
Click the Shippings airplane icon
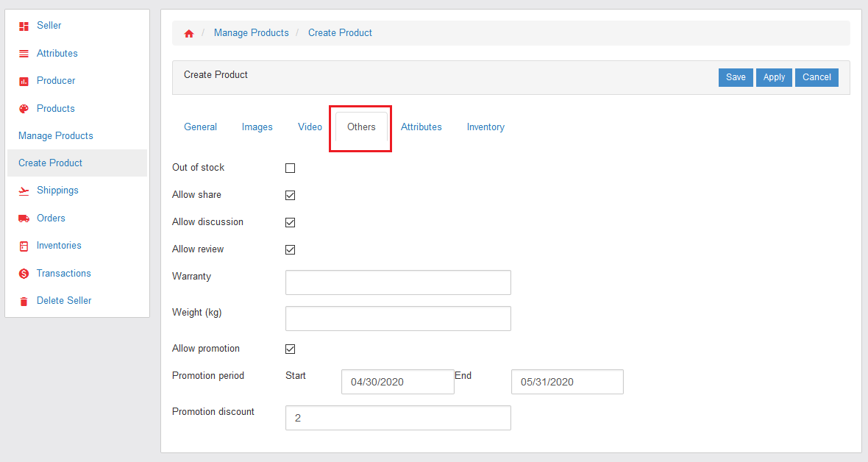tap(24, 191)
